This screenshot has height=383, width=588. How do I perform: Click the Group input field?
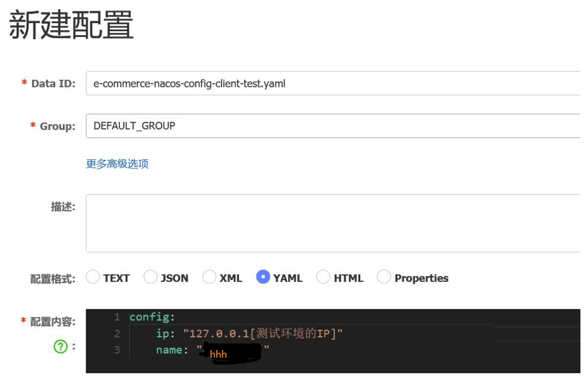(333, 126)
